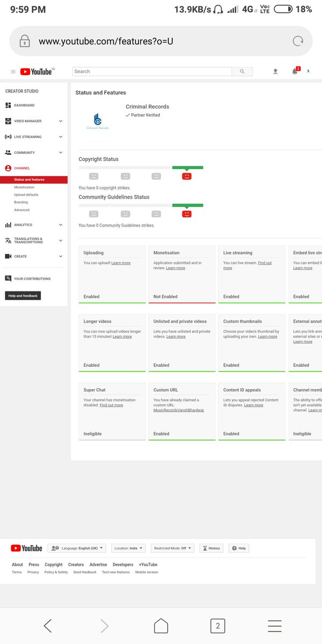
Task: Click the red Community Guidelines smiley
Action: pos(187,214)
